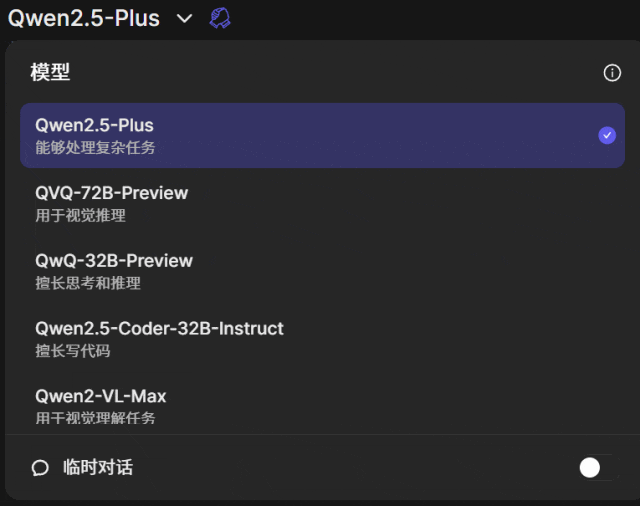Click the 能够处理复杂任务 description text

point(95,148)
